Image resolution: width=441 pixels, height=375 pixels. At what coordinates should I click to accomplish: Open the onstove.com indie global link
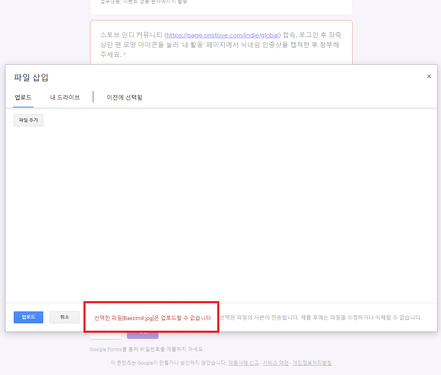[222, 35]
